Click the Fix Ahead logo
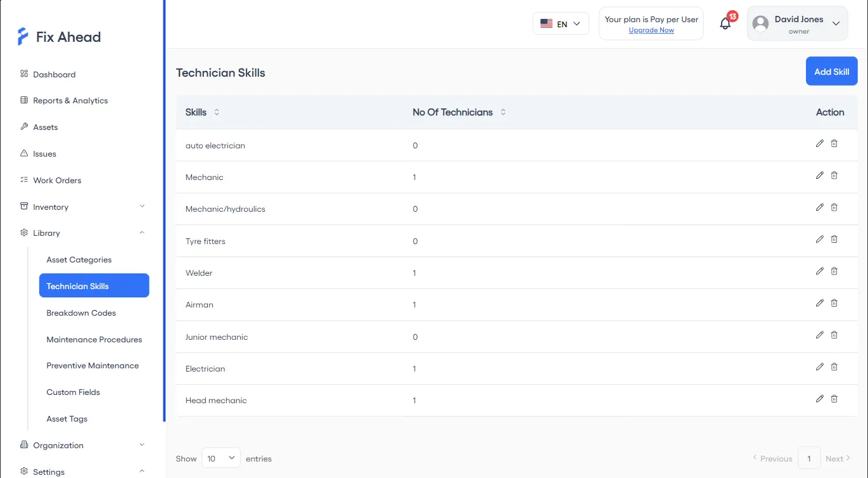Screen dimensions: 868x478 pos(60,37)
